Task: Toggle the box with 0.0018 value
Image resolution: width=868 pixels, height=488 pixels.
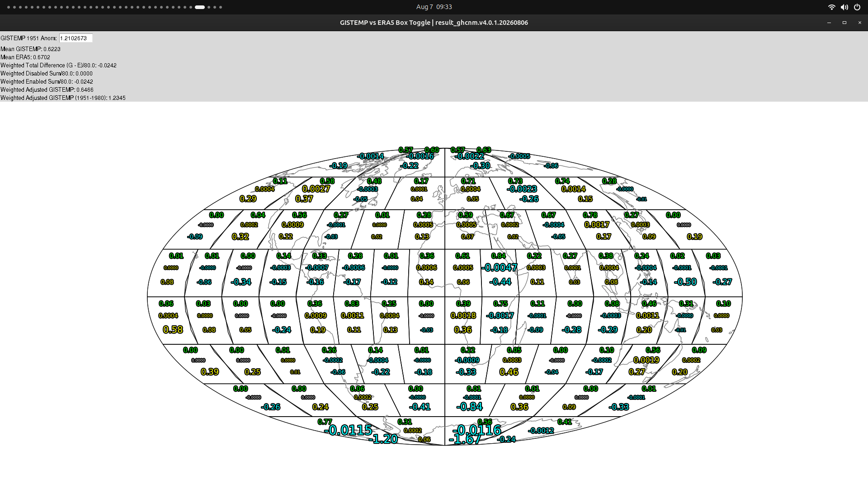Action: pyautogui.click(x=463, y=315)
